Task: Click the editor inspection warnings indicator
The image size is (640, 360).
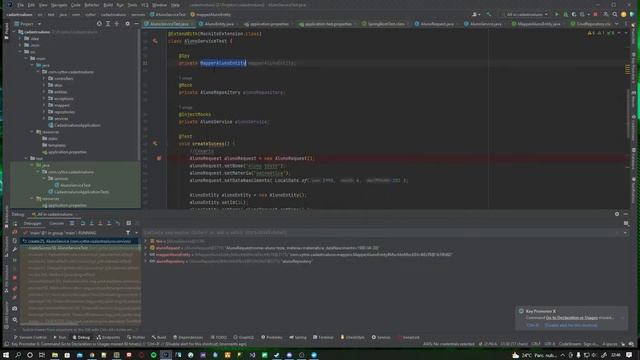Action: (601, 33)
